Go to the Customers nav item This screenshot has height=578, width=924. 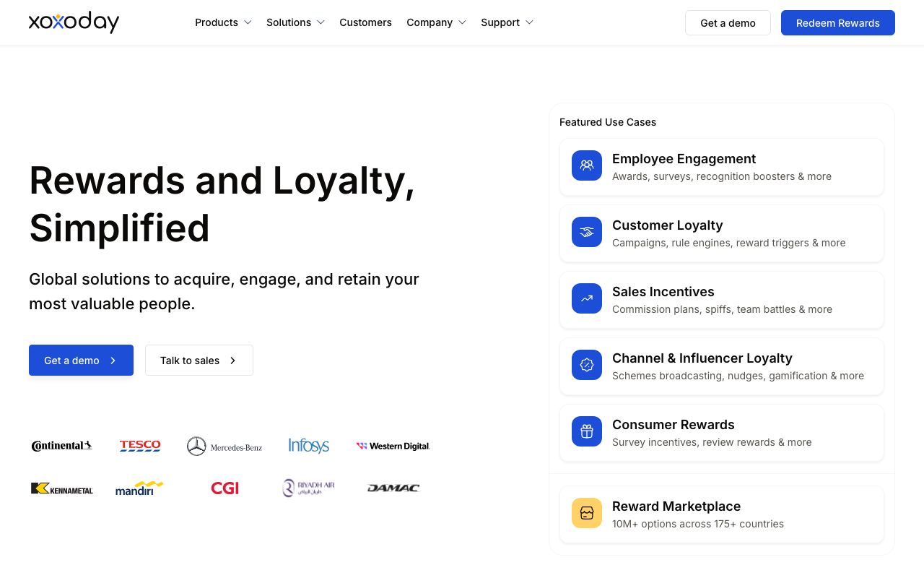pyautogui.click(x=365, y=22)
